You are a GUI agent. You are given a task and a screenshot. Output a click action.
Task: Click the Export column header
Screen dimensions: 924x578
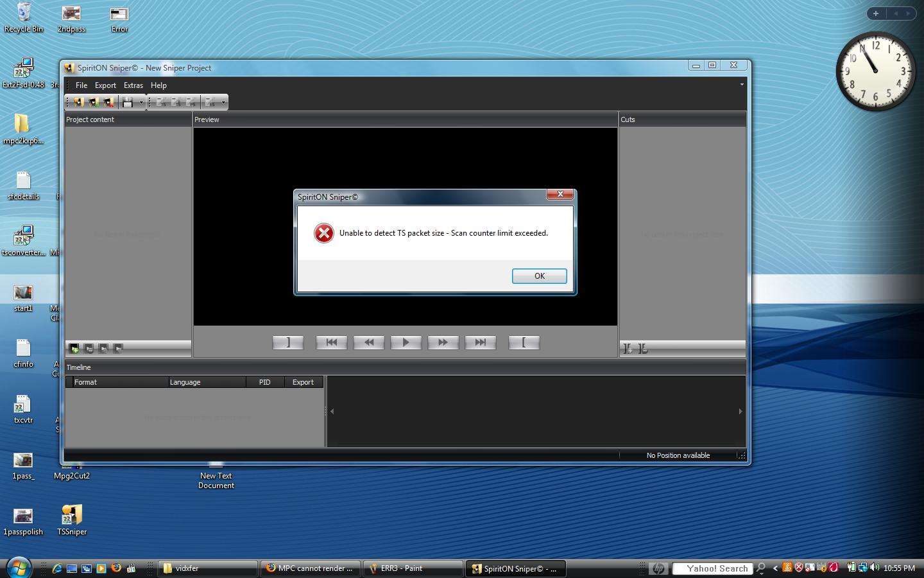point(304,382)
